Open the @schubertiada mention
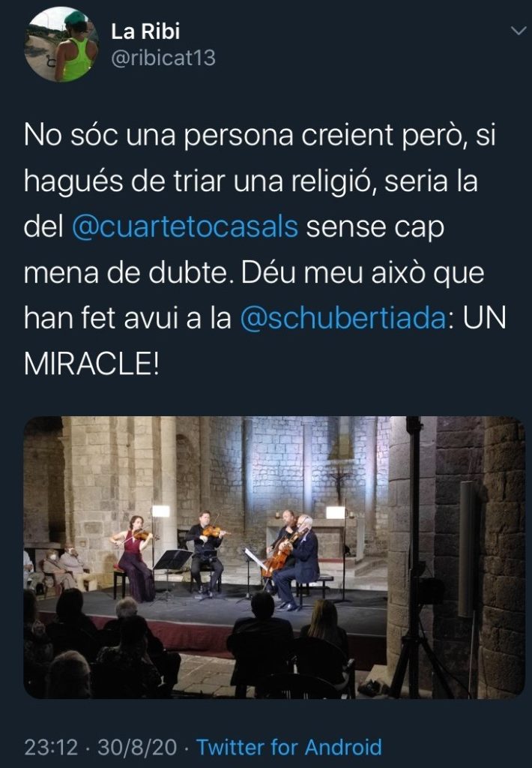This screenshot has width=532, height=768. point(343,318)
